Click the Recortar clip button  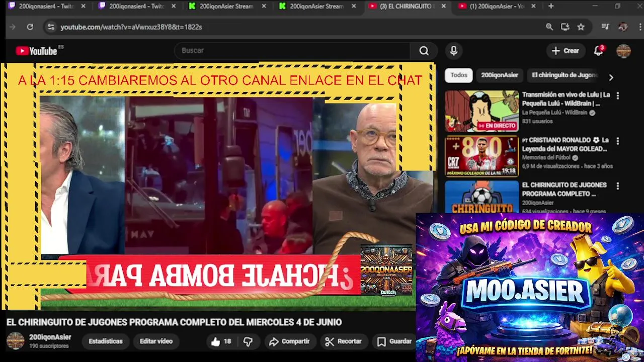pos(343,341)
